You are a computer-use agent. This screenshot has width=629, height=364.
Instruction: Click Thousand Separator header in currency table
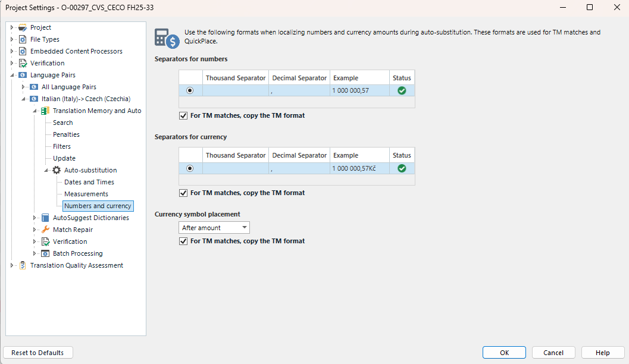(x=236, y=156)
